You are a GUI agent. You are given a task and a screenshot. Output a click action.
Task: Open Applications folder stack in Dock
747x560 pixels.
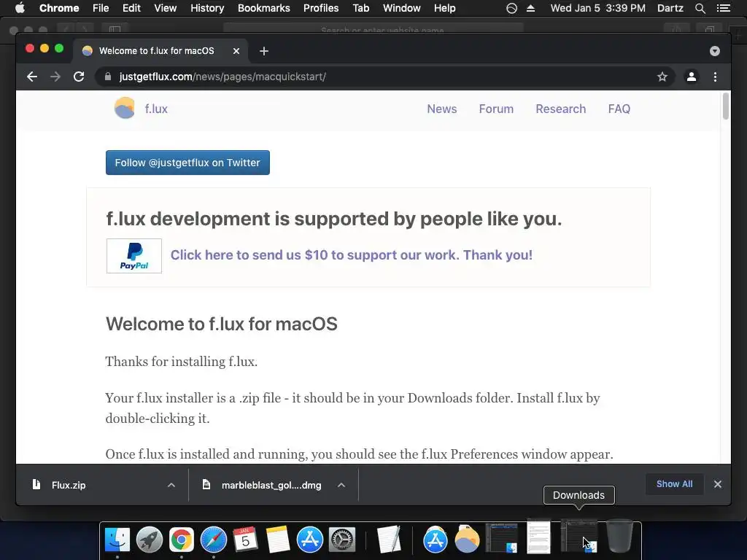click(435, 540)
